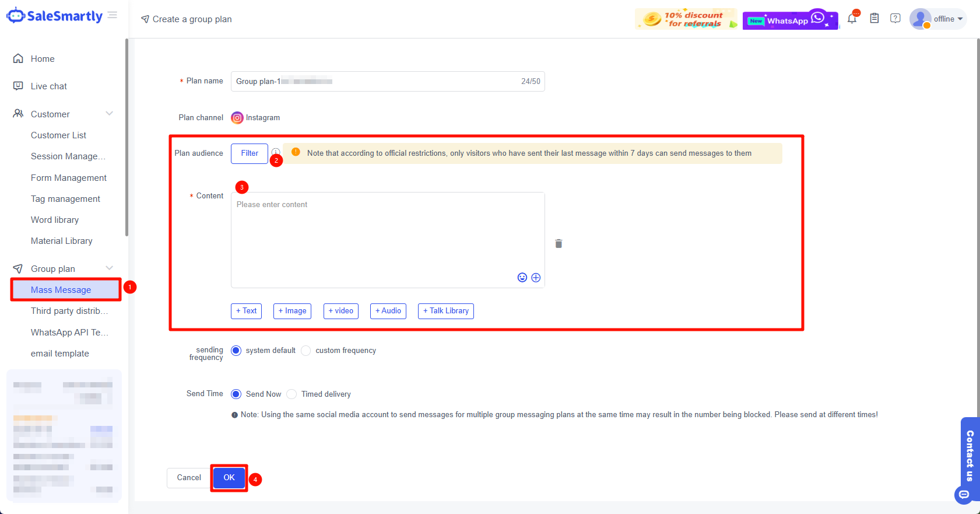This screenshot has width=980, height=514.
Task: Collapse the Group plan menu chevron
Action: [x=110, y=268]
